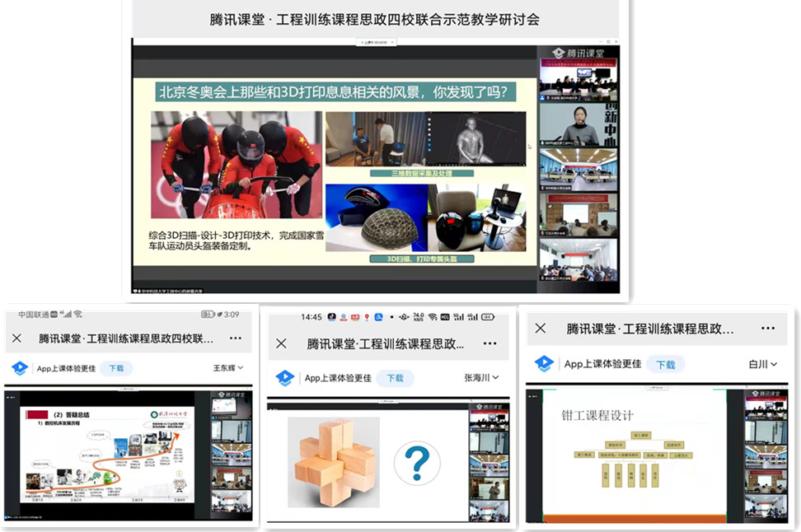Expand the 白川 account dropdown
The image size is (801, 532).
[x=763, y=364]
